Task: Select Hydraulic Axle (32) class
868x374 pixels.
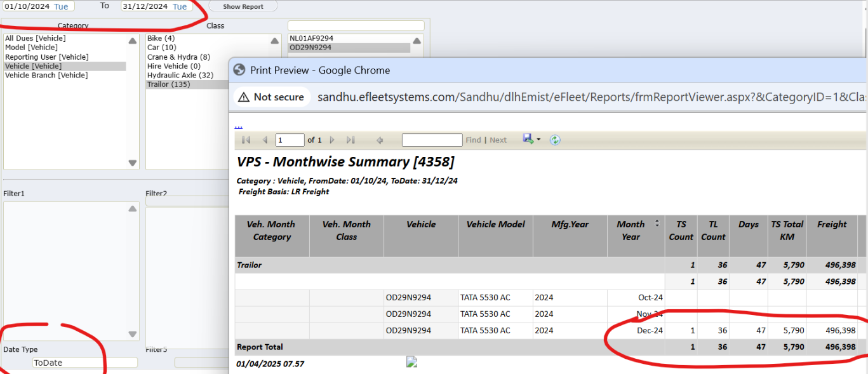Action: pos(180,75)
